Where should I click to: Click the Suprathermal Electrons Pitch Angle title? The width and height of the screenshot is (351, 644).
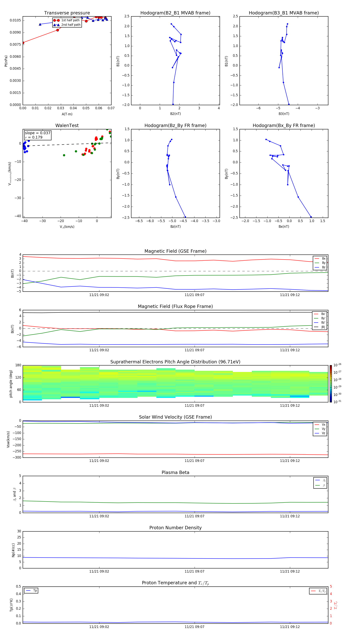tap(175, 362)
